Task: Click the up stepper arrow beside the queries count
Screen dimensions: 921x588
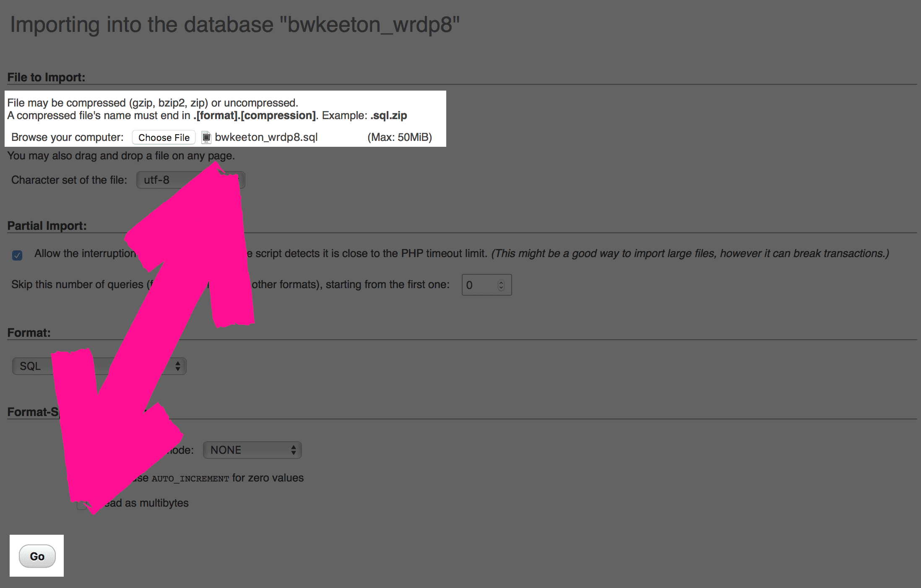Action: [x=501, y=282]
